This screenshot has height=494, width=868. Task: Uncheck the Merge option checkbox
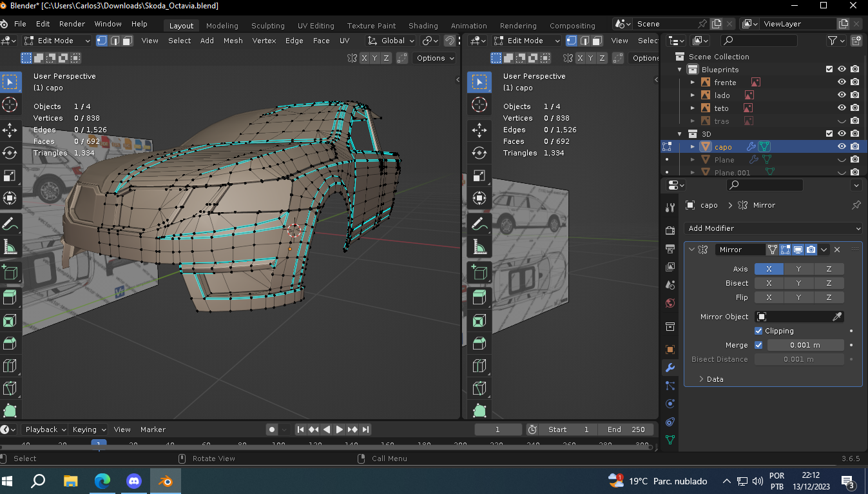(758, 345)
